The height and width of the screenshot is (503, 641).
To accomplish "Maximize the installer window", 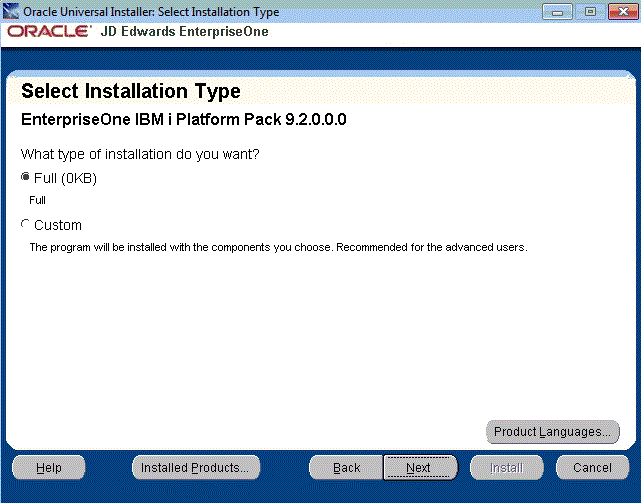I will coord(590,12).
